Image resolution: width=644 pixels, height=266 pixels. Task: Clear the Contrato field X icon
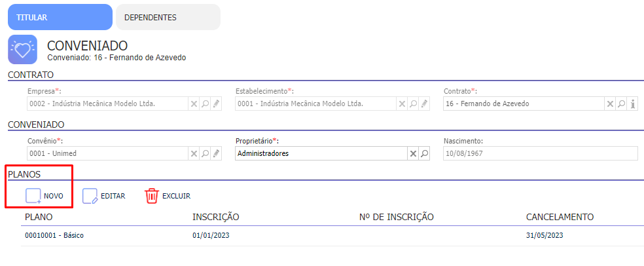coord(611,104)
